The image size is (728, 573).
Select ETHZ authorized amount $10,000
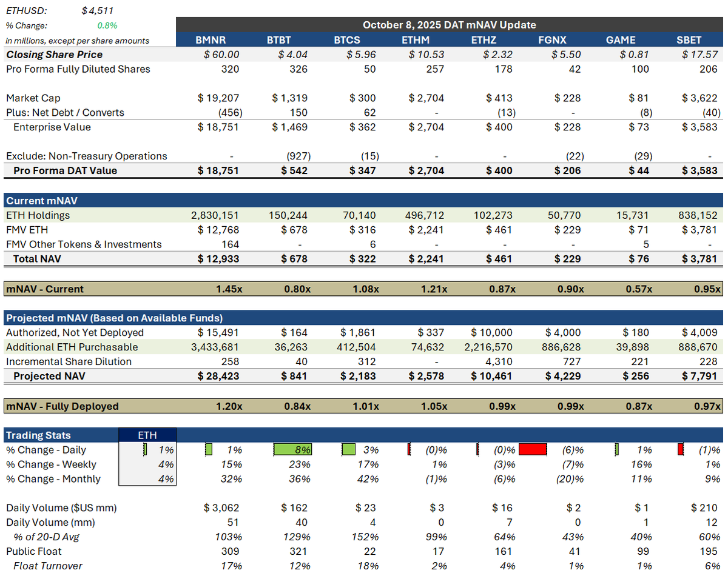(491, 332)
